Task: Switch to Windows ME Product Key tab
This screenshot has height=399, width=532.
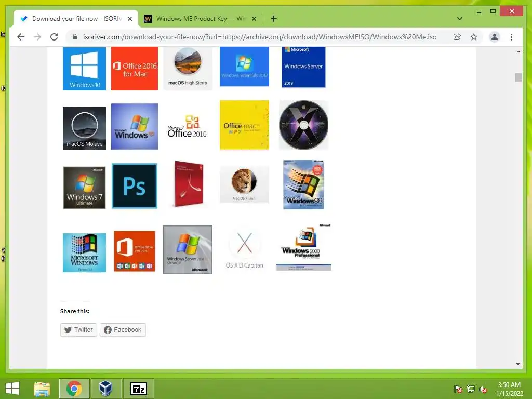Action: [x=201, y=19]
